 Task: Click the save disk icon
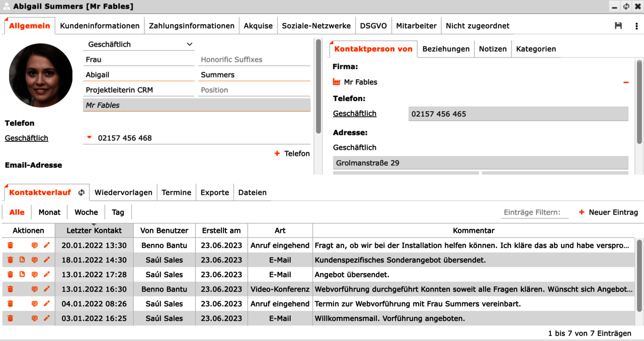pos(618,26)
